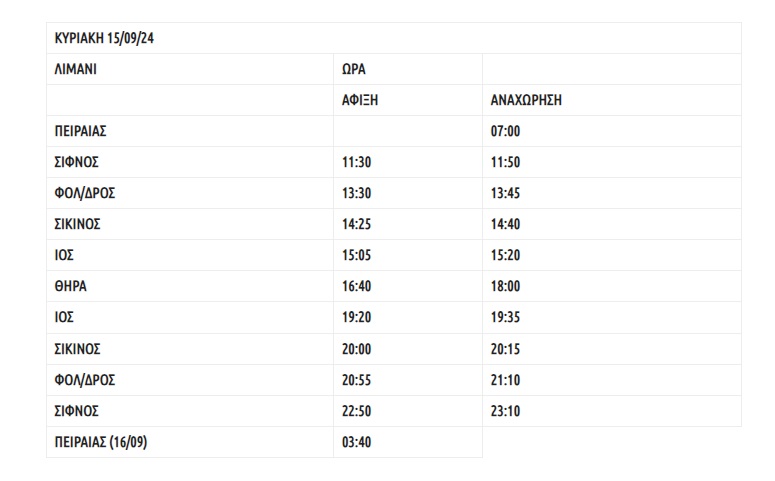The height and width of the screenshot is (481, 775).
Task: Click the ΑΝΑΧΩΡΗΣΗ subheader cell
Action: tap(526, 100)
